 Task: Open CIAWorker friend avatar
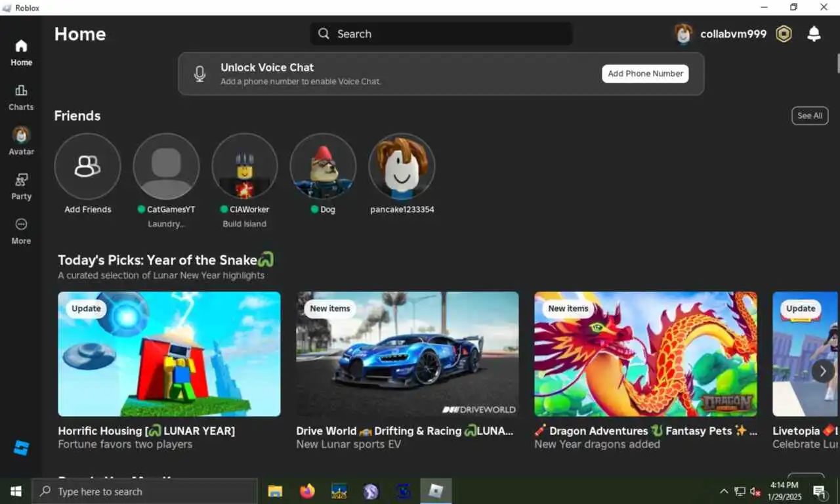244,166
